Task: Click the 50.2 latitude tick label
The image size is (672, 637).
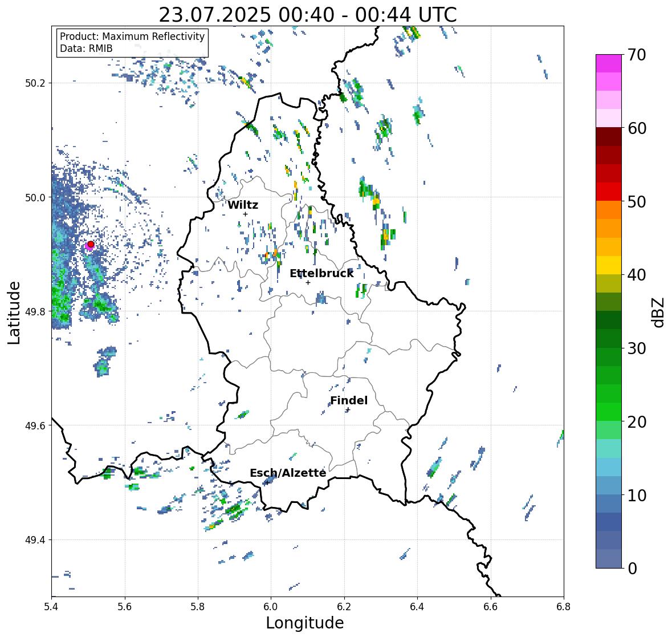Action: point(35,83)
